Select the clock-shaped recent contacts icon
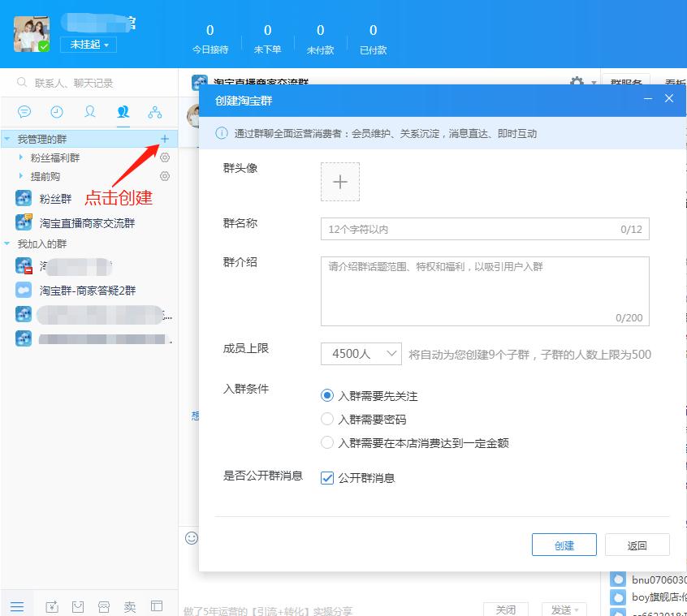 pos(56,112)
